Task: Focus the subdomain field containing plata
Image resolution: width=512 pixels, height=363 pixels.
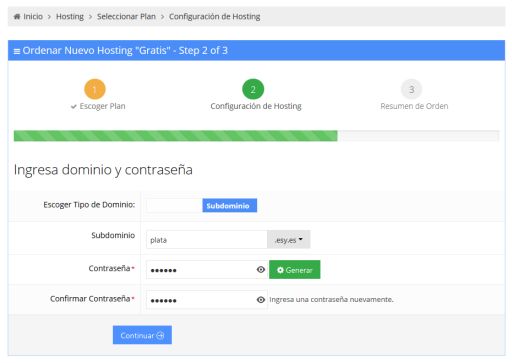Action: (x=207, y=240)
